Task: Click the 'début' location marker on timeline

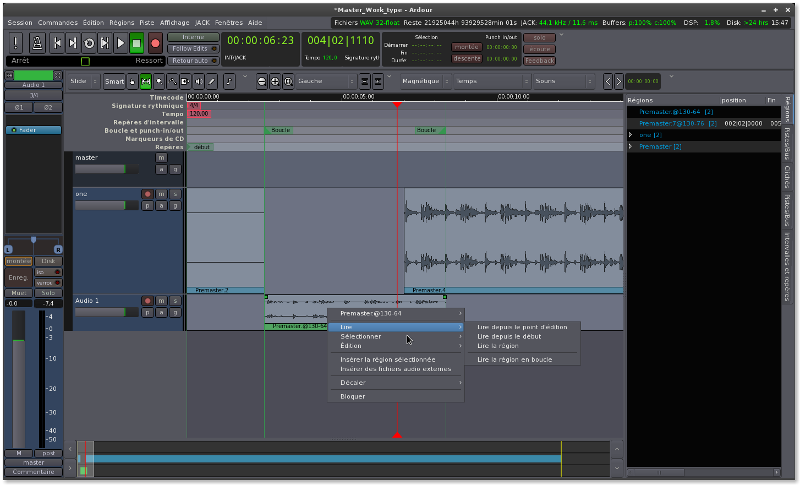Action: (202, 147)
